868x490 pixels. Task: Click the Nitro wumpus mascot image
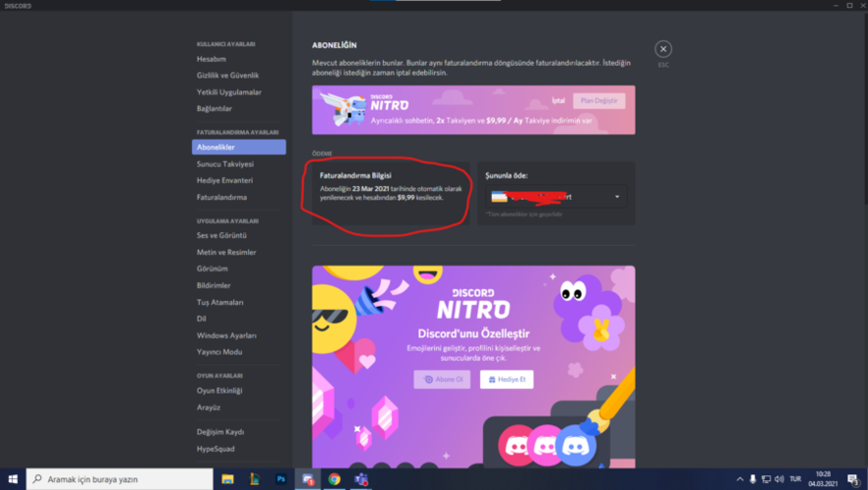pyautogui.click(x=344, y=109)
